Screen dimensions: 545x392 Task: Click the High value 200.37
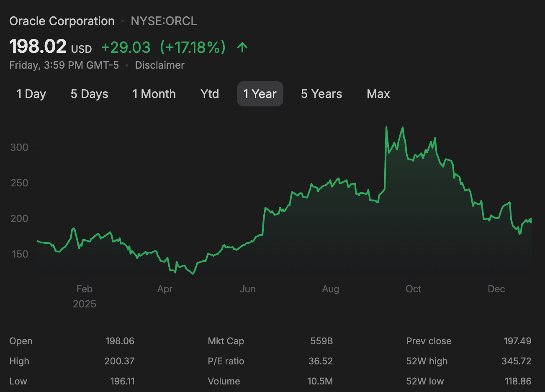coord(119,361)
